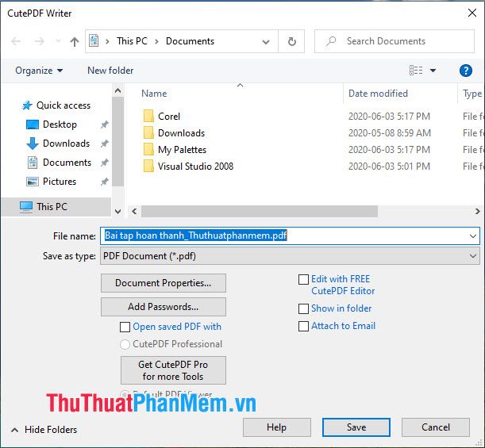Screen dimensions: 485x448
Task: Enable the Show in folder checkbox
Action: [303, 308]
